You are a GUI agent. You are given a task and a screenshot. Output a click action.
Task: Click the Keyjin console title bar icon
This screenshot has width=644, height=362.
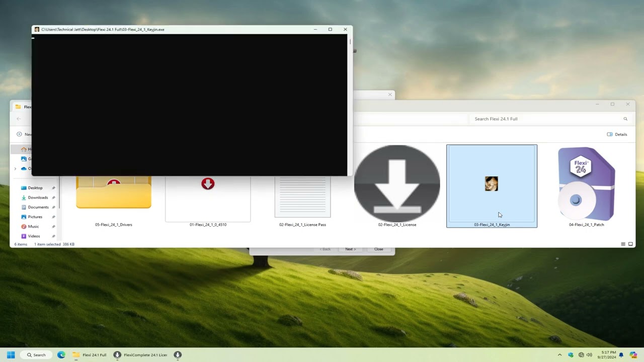(37, 30)
